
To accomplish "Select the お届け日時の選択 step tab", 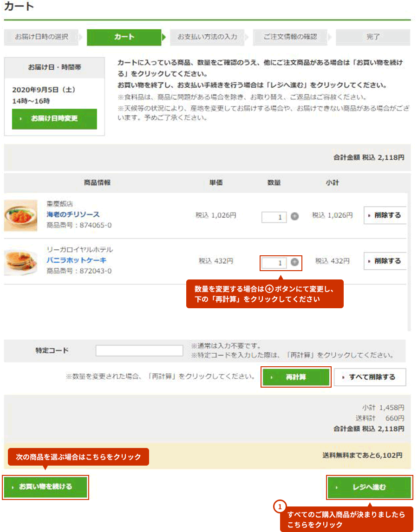I will point(41,37).
